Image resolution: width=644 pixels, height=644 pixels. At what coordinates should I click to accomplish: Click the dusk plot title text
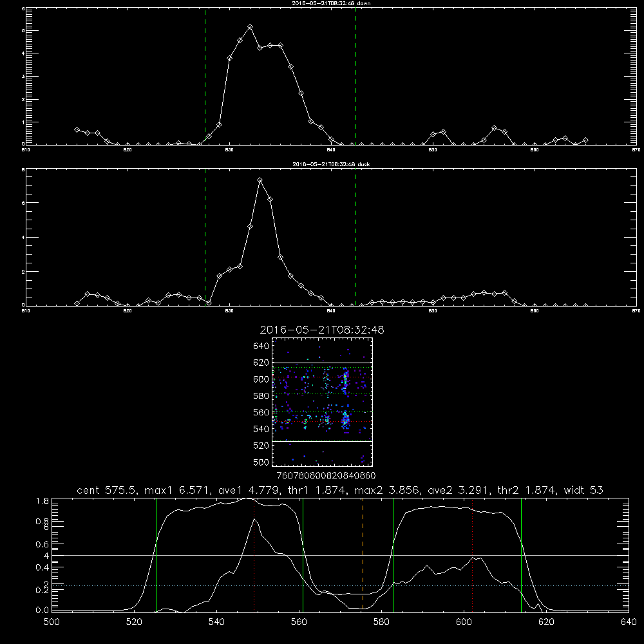[x=331, y=164]
